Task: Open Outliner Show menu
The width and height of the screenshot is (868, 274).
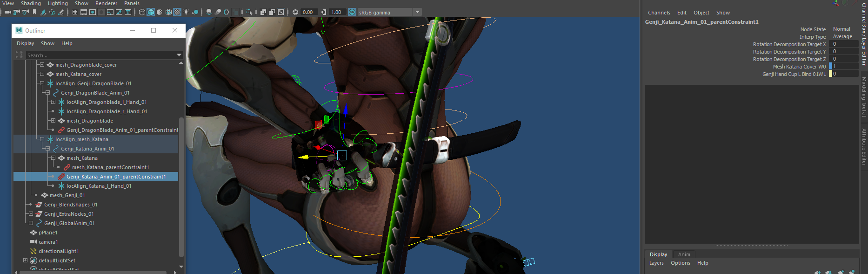Action: pyautogui.click(x=47, y=43)
